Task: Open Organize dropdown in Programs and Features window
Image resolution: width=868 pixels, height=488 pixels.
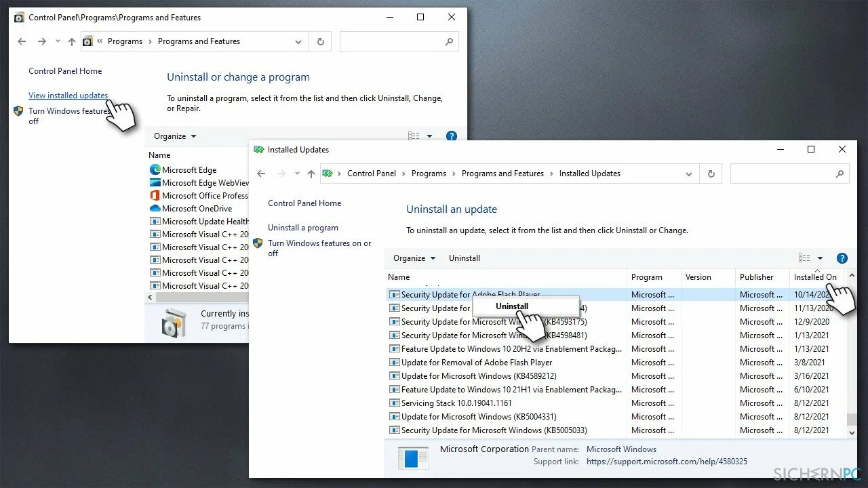Action: (175, 136)
